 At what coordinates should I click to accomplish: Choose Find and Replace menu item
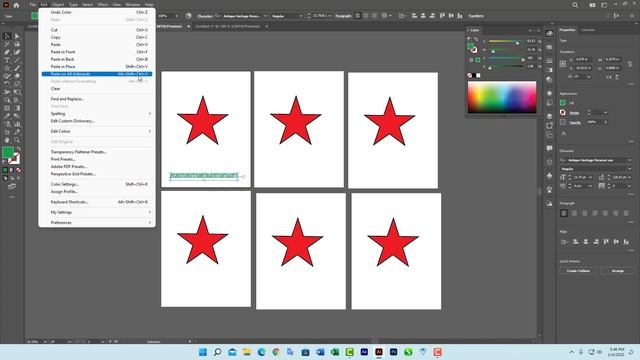pyautogui.click(x=97, y=99)
